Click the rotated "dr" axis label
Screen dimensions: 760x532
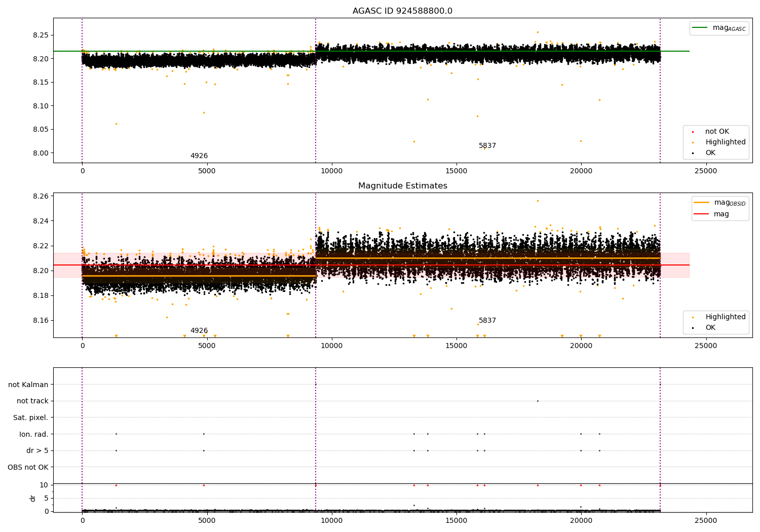tap(33, 498)
